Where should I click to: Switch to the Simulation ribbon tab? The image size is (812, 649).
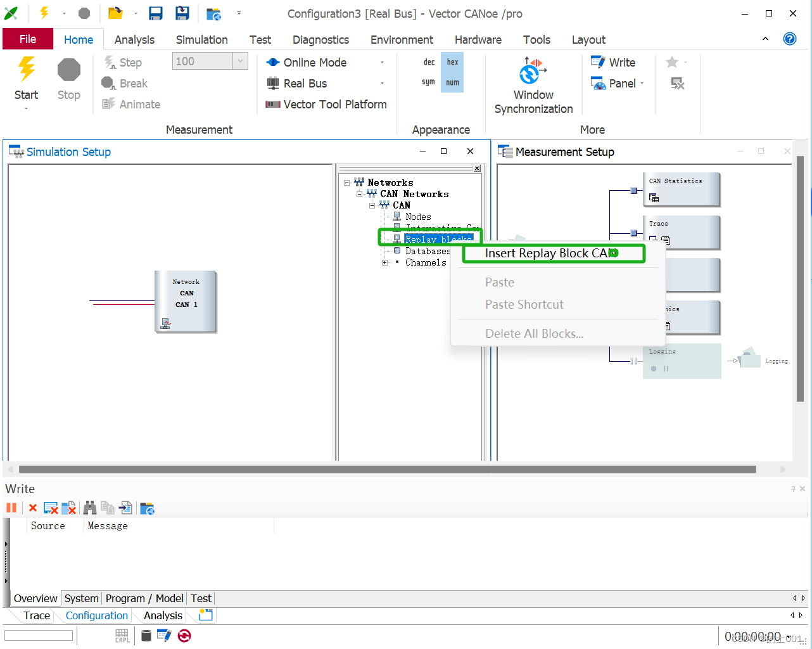[x=202, y=39]
